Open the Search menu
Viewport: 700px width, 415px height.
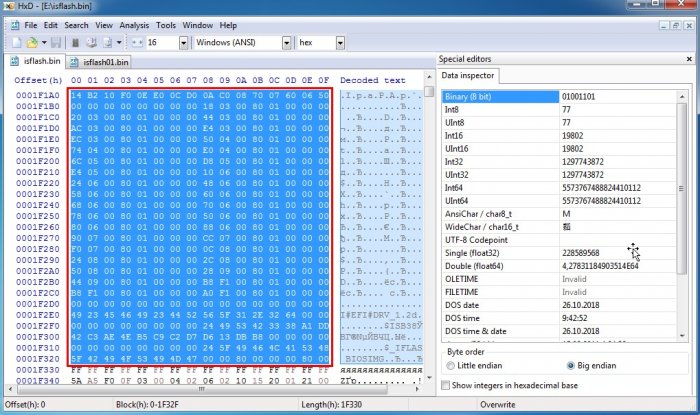[76, 25]
